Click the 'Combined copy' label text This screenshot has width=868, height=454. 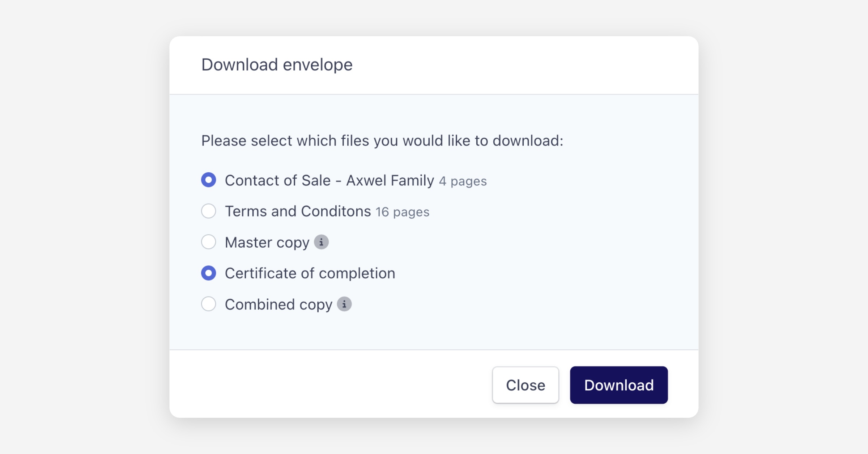coord(278,304)
